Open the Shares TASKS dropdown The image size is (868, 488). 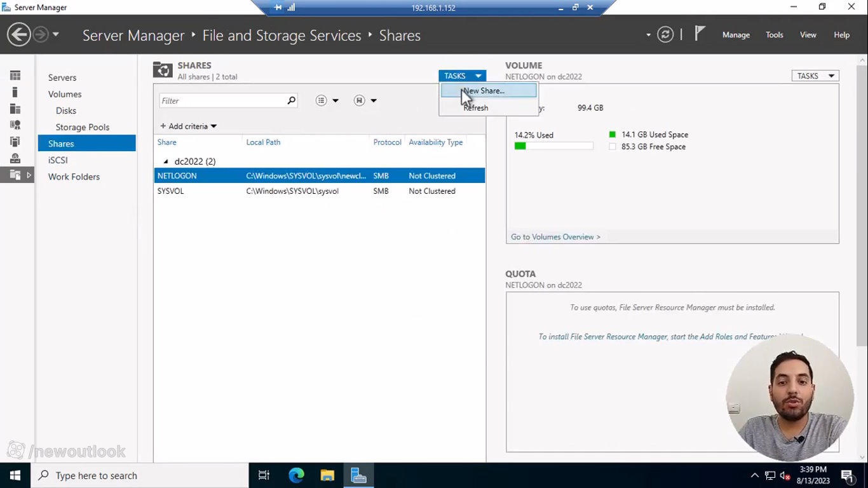coord(462,76)
